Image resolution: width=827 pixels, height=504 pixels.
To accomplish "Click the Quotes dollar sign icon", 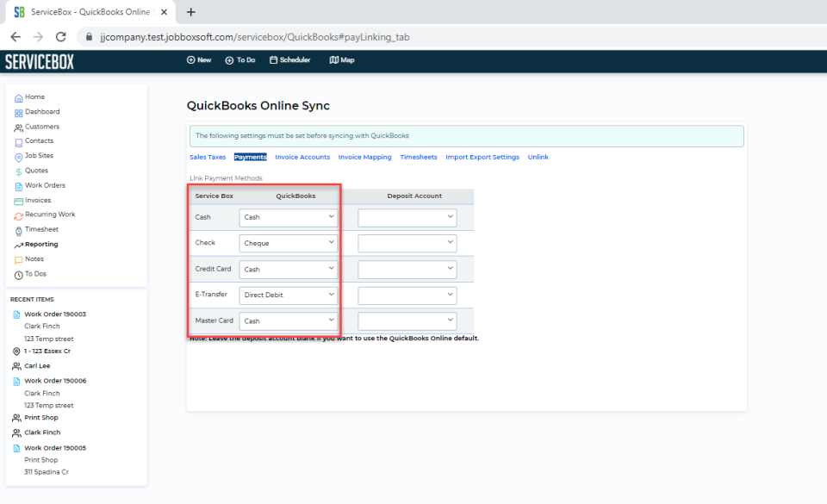I will [18, 171].
